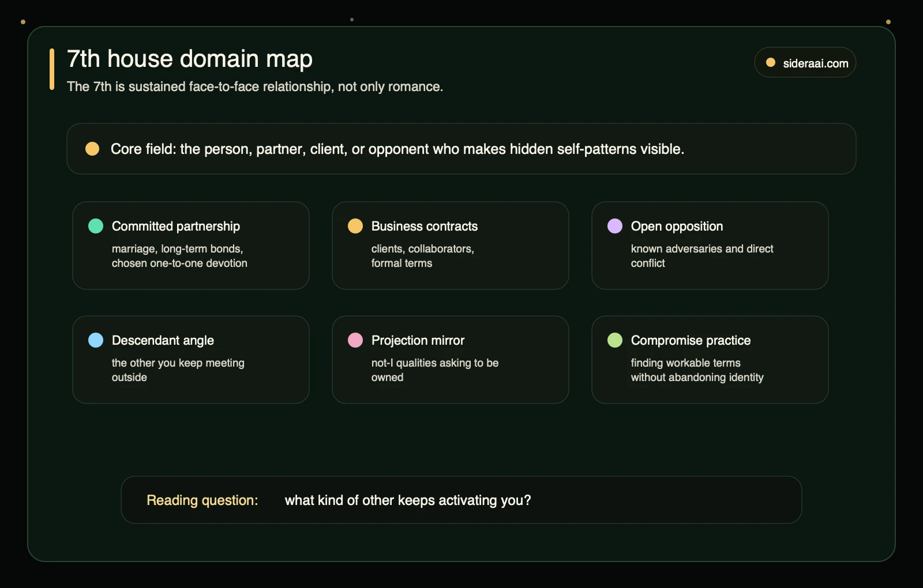Select the Projection mirror card title
The width and height of the screenshot is (923, 588).
tap(418, 340)
